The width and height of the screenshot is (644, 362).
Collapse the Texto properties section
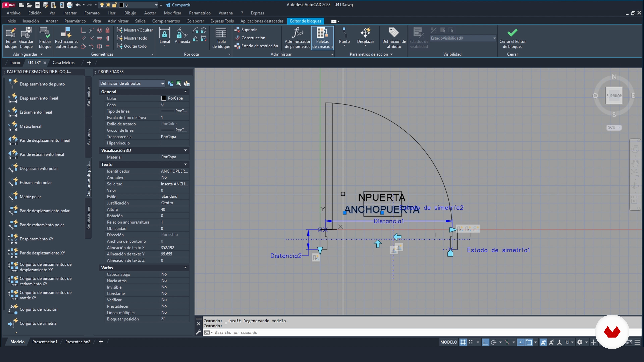185,164
